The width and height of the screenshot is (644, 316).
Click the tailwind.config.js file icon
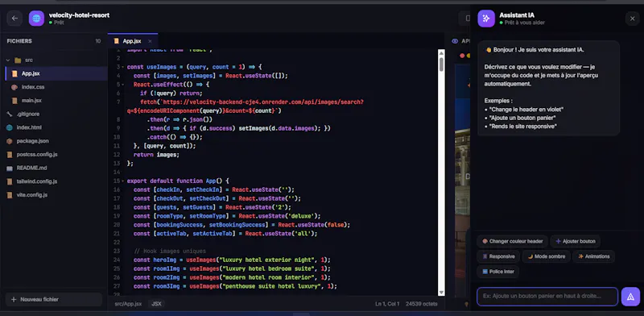tap(10, 181)
